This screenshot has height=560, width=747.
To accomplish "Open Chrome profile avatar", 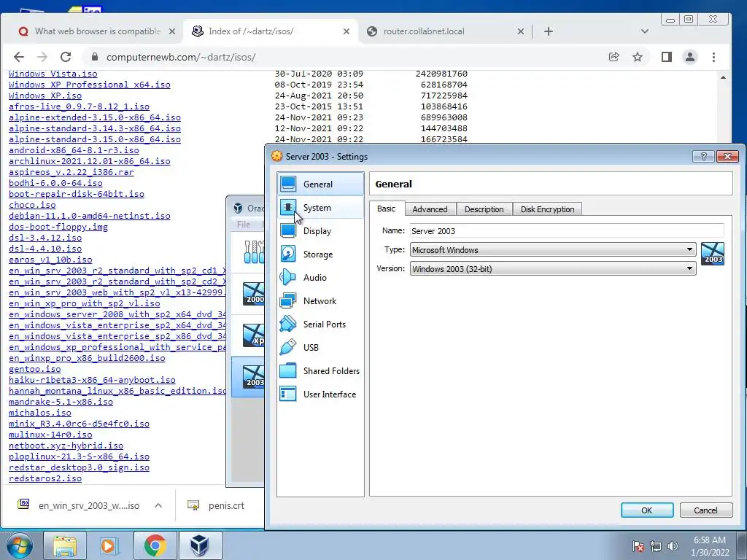I will coord(690,57).
